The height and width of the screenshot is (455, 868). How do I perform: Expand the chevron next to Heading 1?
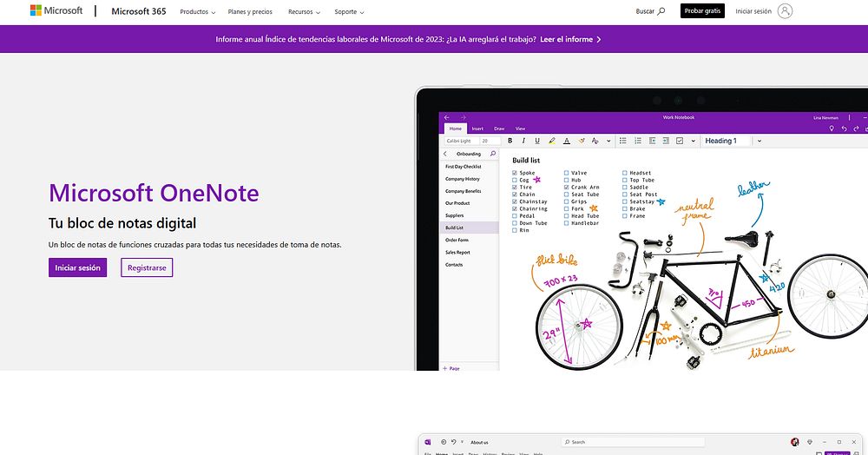point(759,141)
